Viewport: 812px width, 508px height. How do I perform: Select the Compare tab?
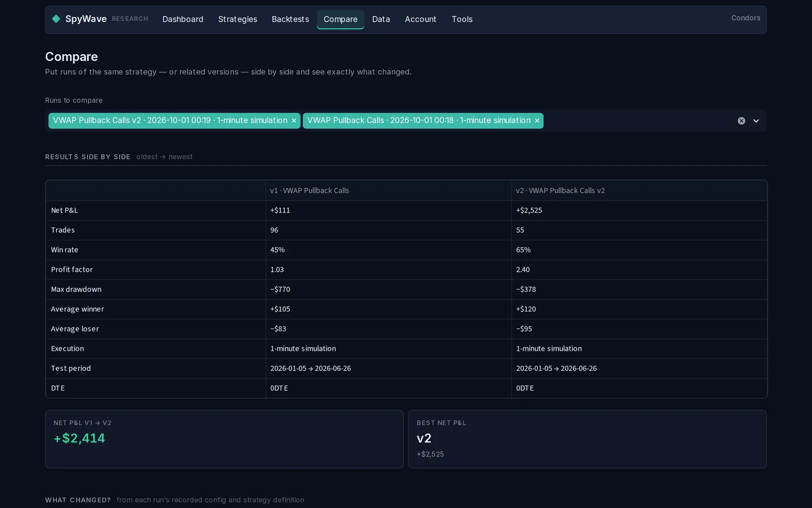tap(341, 19)
